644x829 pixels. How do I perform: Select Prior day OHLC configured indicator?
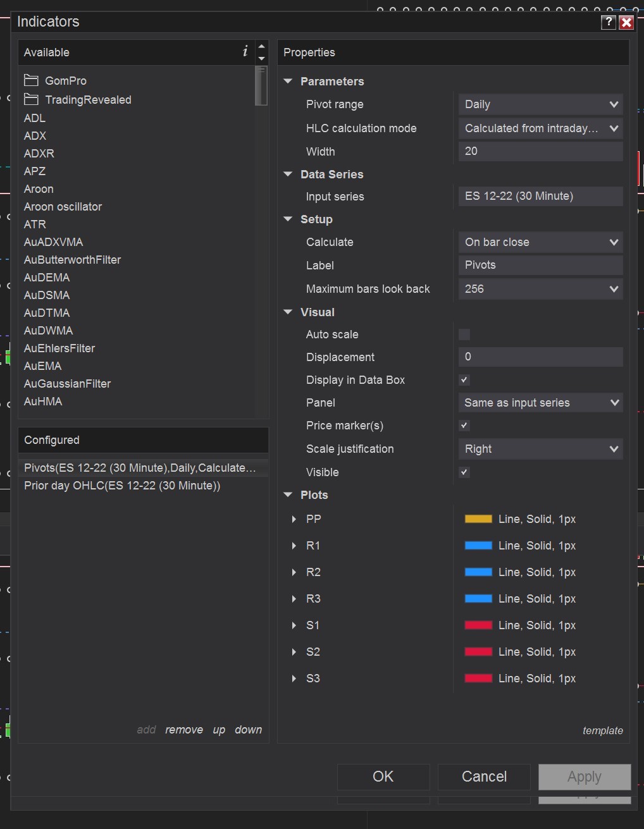[122, 486]
